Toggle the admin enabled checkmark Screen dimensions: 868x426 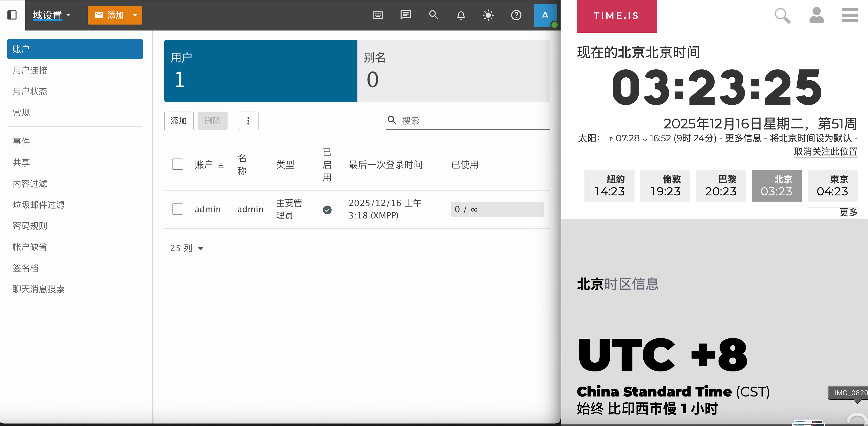point(327,210)
